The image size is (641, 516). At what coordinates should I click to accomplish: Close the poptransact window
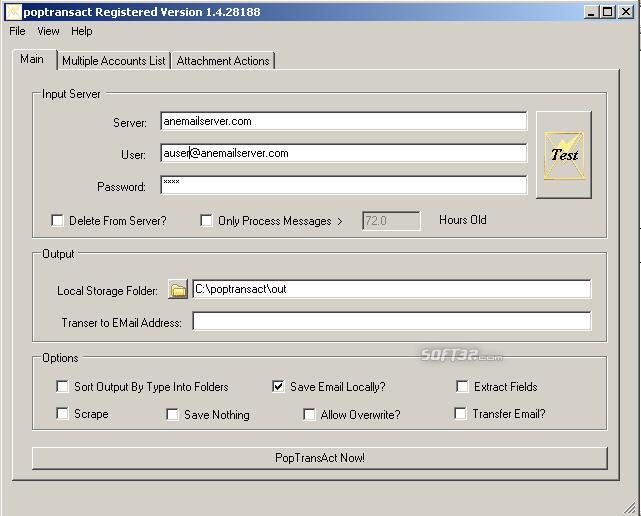[625, 12]
